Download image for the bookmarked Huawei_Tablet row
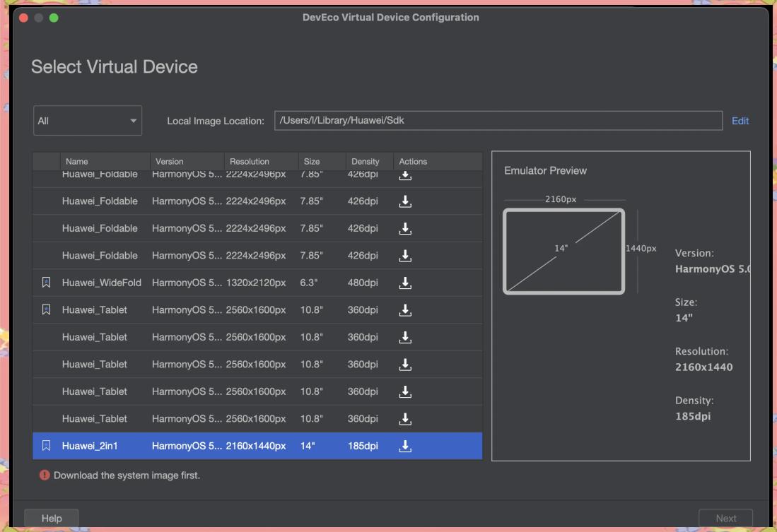Image resolution: width=777 pixels, height=532 pixels. 405,310
